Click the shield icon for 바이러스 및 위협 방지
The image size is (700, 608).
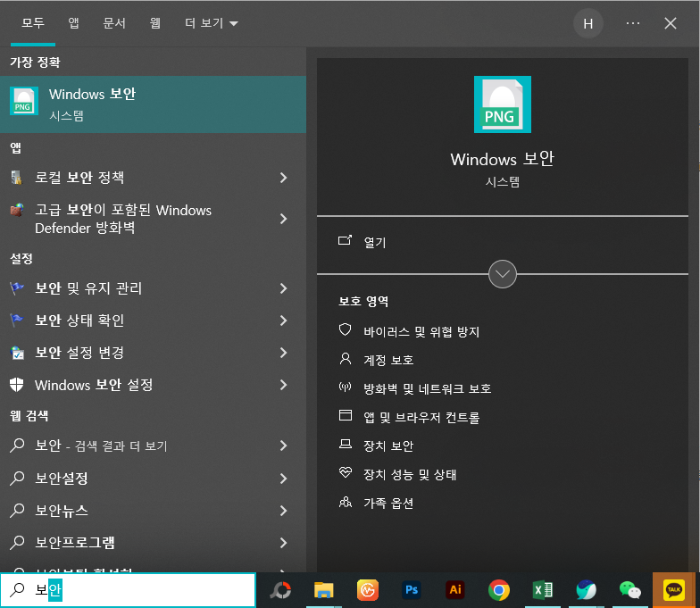click(345, 330)
